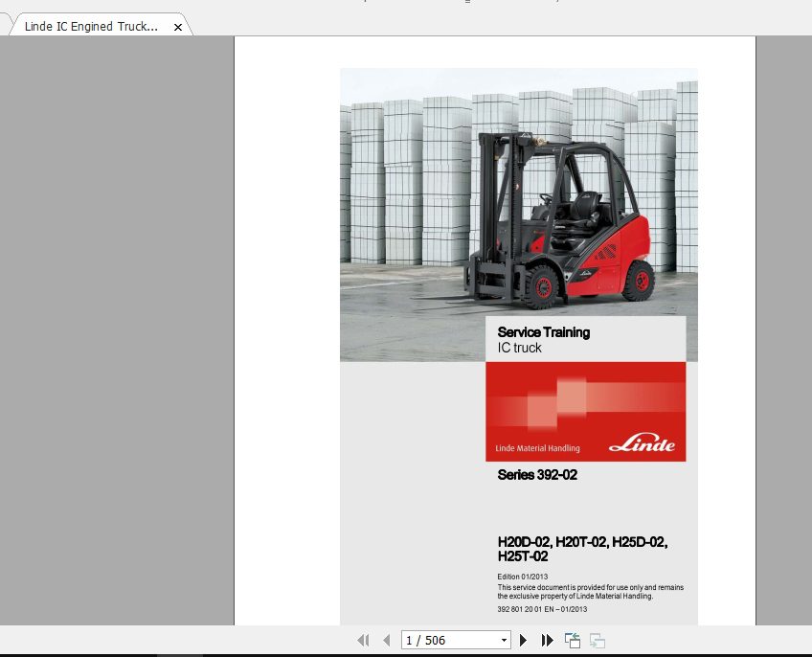Go to previous page arrow

coord(386,641)
